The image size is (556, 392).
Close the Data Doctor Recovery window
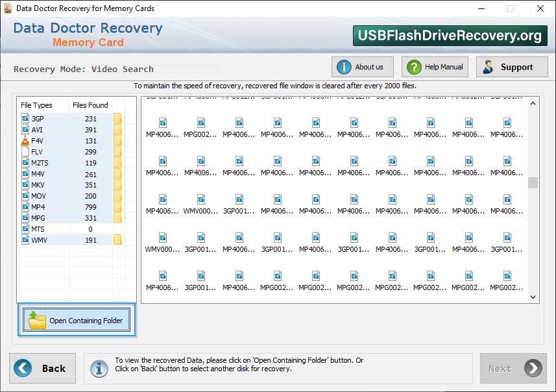click(x=540, y=8)
